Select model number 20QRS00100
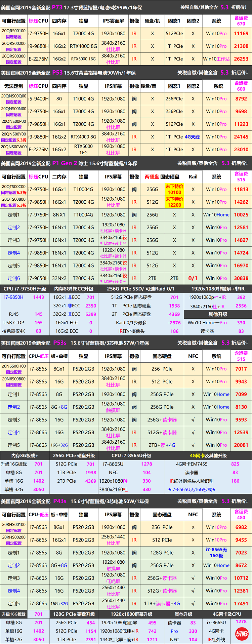This screenshot has width=252, height=644. click(x=14, y=31)
